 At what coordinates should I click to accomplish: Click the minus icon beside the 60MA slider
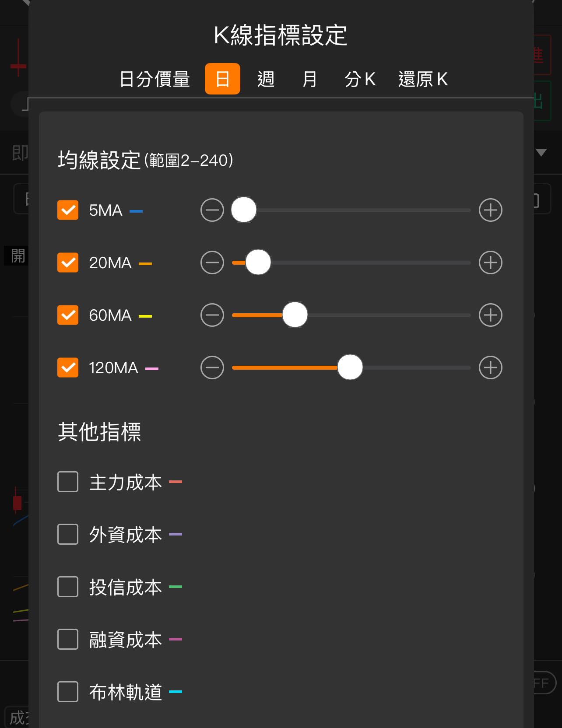[x=211, y=315]
